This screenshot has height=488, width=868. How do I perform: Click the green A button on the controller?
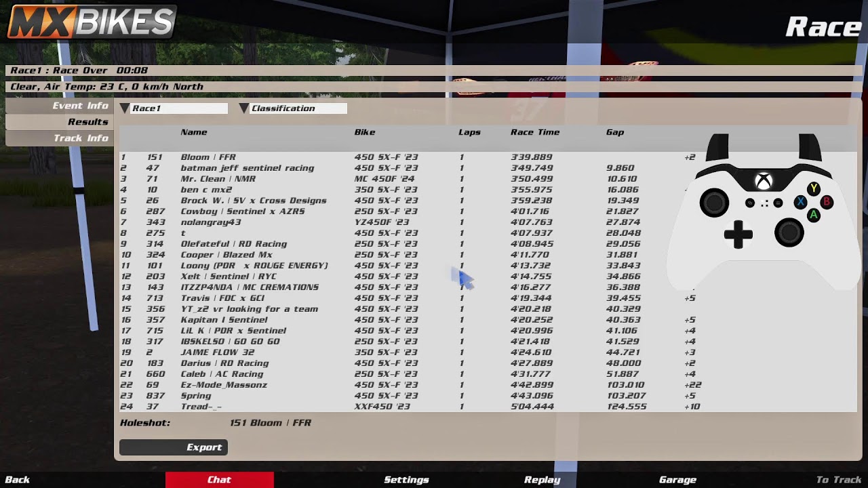tap(814, 215)
